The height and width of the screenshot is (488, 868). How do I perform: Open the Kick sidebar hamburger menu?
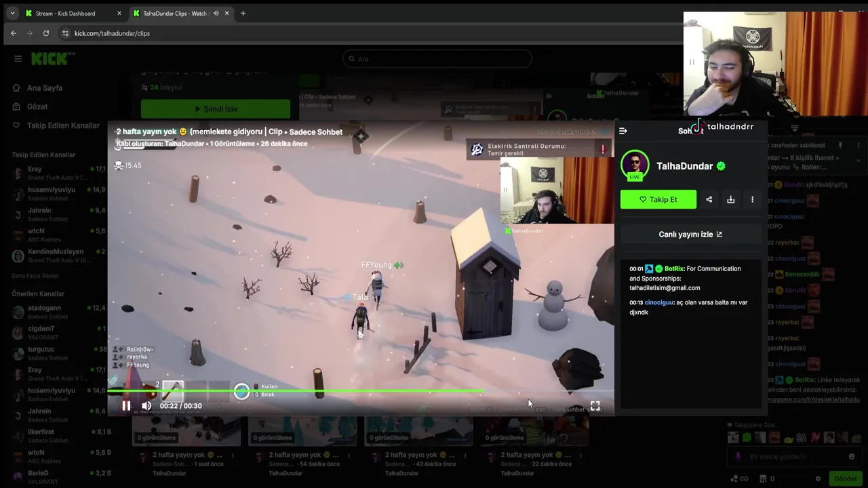click(x=18, y=59)
